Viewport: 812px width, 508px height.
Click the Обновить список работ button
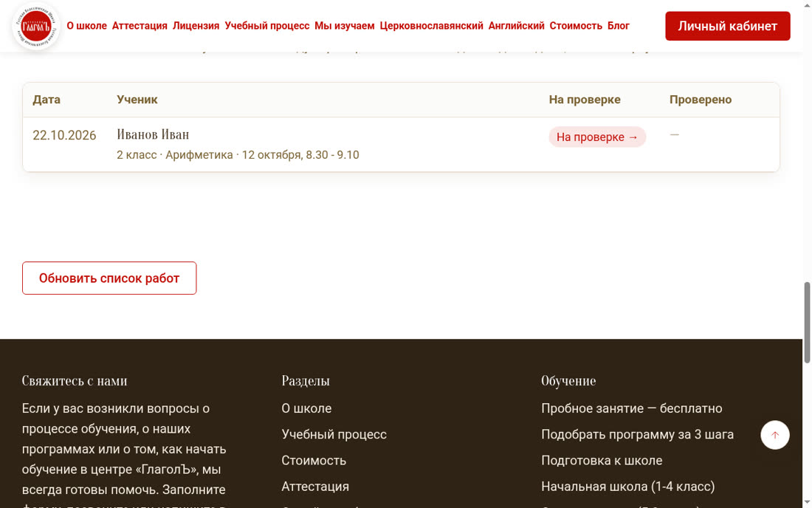coord(109,278)
